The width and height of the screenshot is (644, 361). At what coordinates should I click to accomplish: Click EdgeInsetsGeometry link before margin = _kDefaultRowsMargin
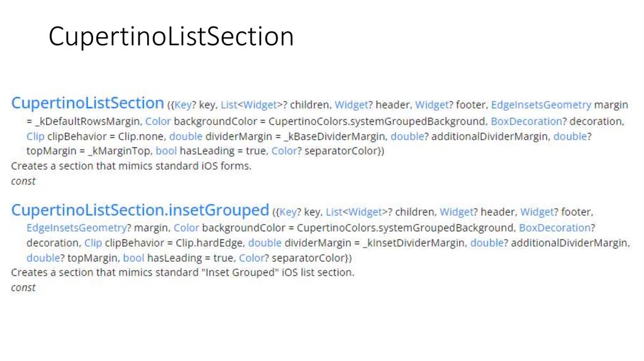(541, 105)
